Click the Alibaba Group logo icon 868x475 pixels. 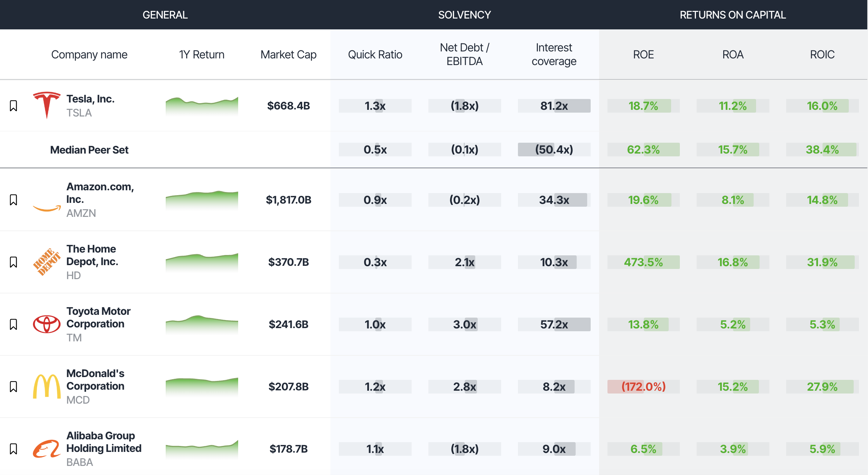click(x=47, y=448)
